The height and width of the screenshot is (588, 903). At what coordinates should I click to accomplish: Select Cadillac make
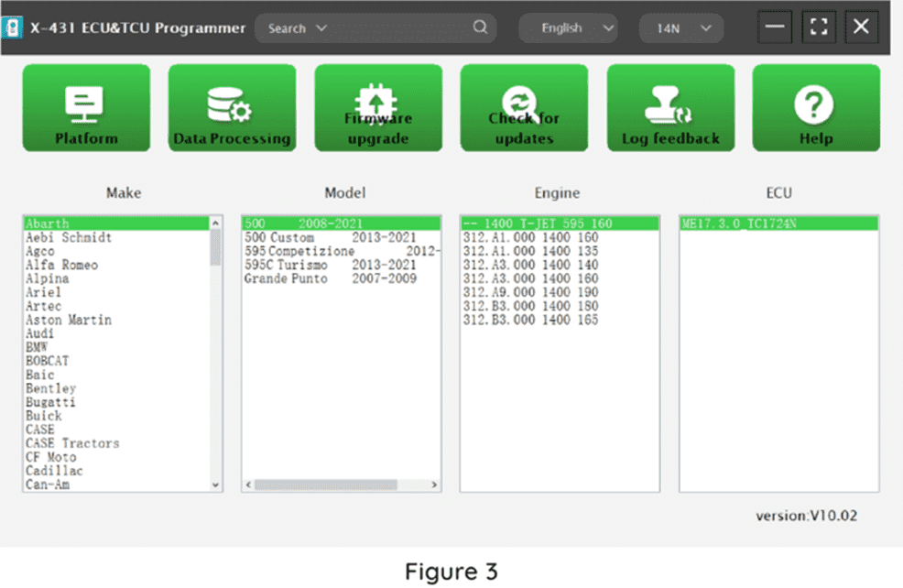[x=116, y=471]
